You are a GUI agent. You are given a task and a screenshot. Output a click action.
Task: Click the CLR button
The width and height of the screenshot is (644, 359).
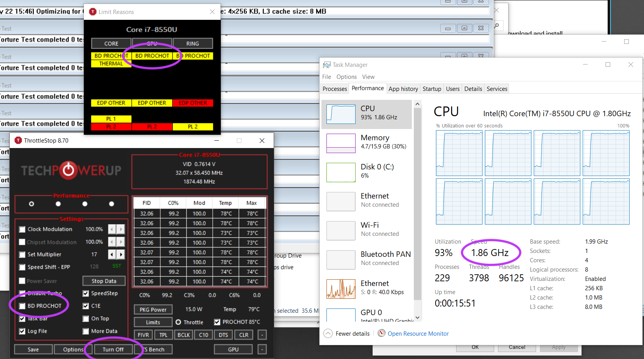tap(244, 335)
